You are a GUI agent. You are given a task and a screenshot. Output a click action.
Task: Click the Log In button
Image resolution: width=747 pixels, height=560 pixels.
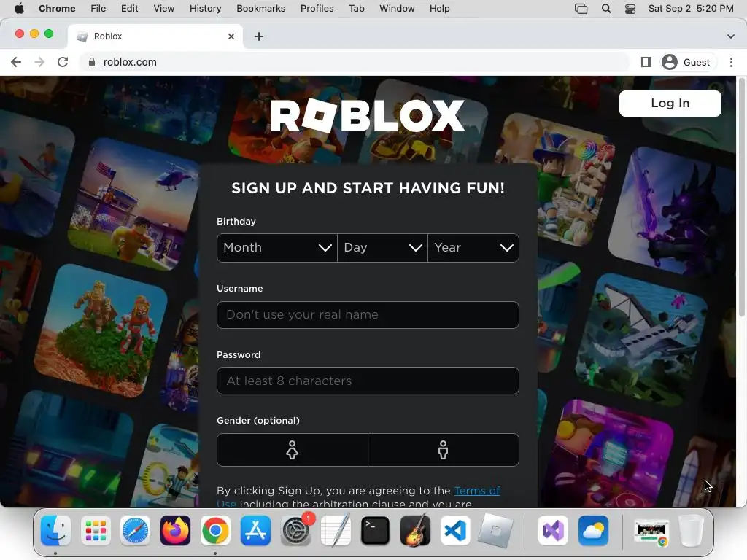click(670, 104)
